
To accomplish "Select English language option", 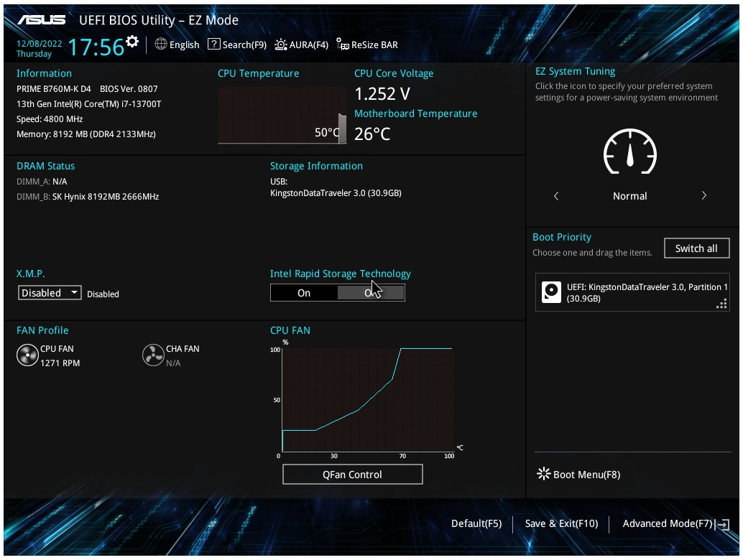I will tap(185, 45).
